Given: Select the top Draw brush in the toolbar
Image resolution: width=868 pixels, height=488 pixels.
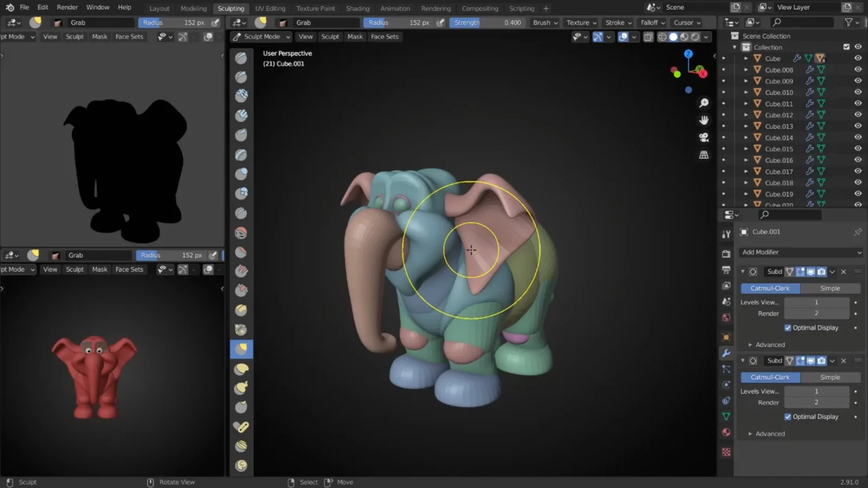Looking at the screenshot, I should (241, 57).
